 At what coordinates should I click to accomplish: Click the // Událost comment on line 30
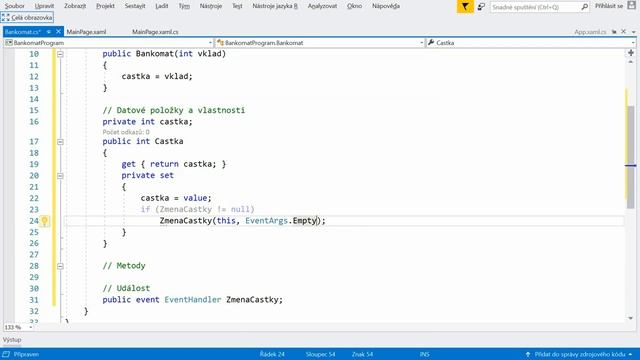point(126,288)
